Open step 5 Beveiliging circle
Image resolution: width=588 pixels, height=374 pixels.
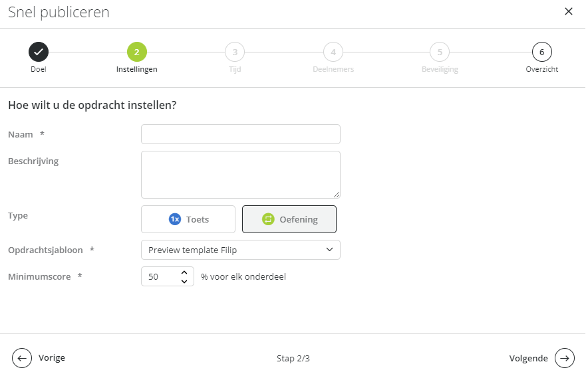(440, 52)
